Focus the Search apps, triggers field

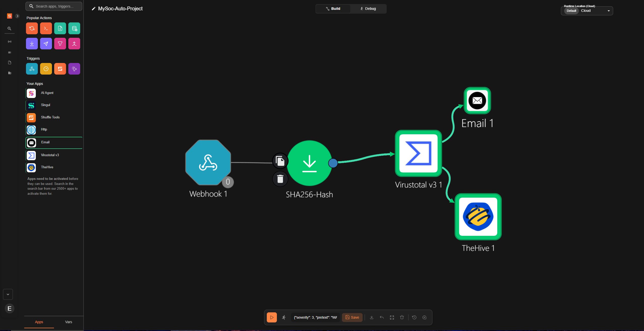point(54,6)
